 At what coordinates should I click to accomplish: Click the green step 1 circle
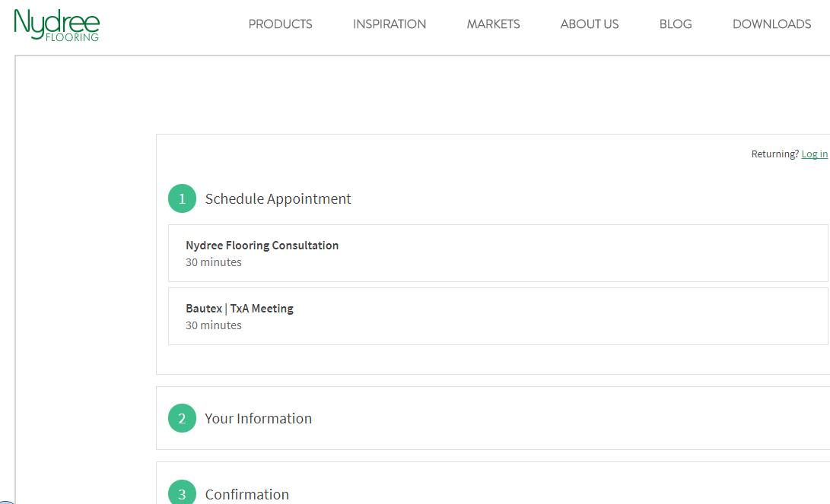pyautogui.click(x=182, y=199)
